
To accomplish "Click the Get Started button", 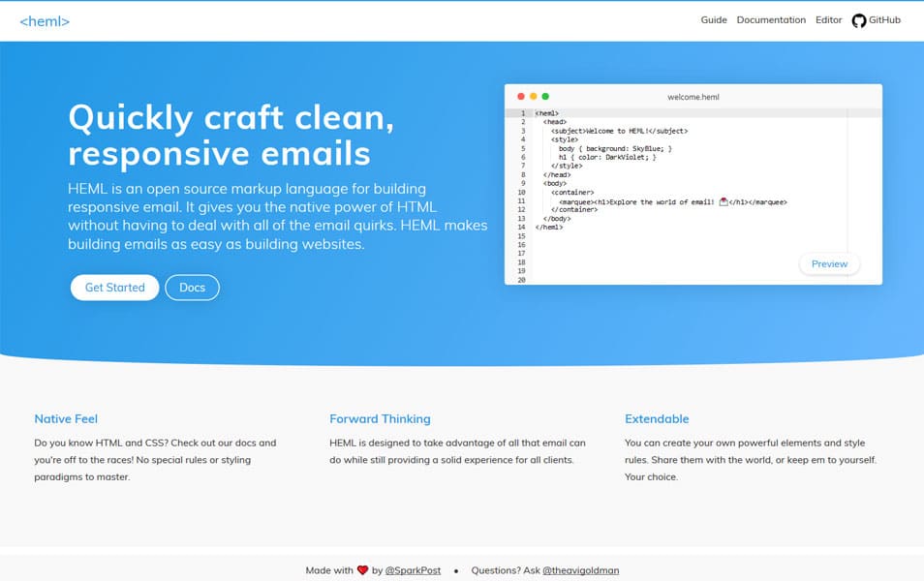I will coord(115,288).
